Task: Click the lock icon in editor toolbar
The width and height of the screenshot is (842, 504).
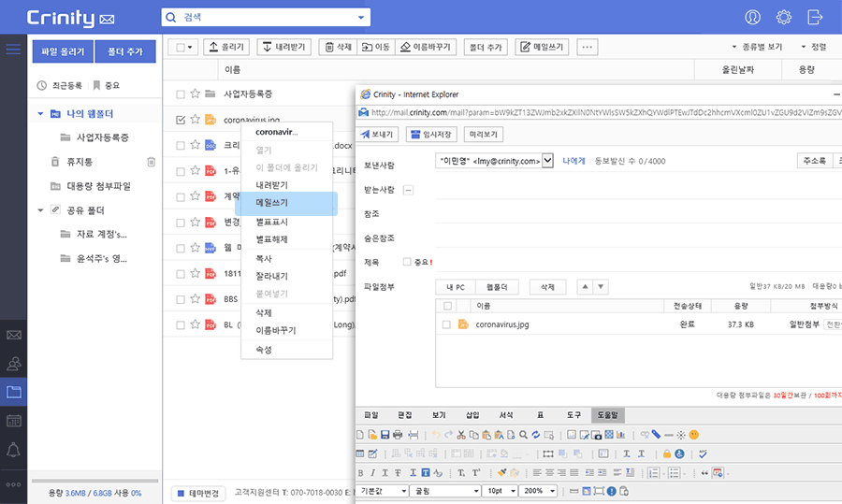Action: coord(666,454)
